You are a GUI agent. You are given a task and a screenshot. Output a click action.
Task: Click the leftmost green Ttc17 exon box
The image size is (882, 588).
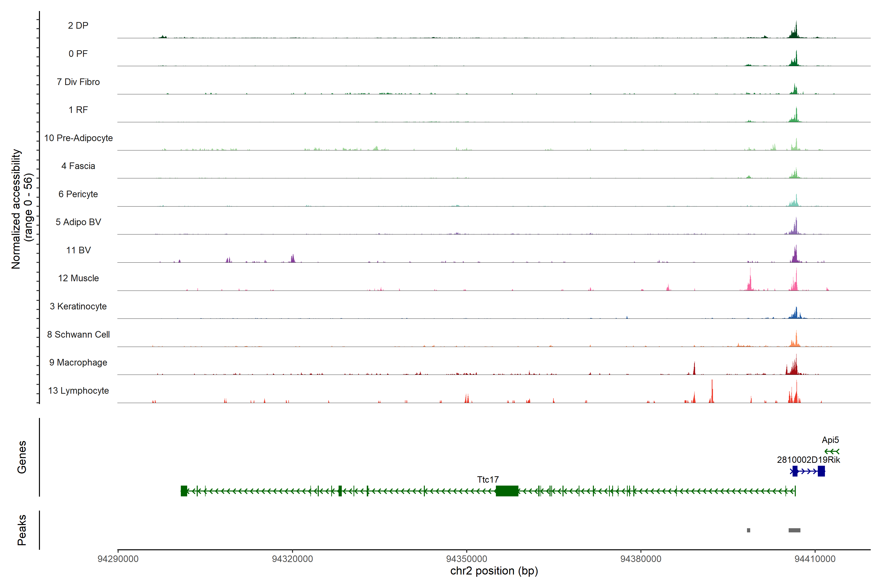coord(184,491)
